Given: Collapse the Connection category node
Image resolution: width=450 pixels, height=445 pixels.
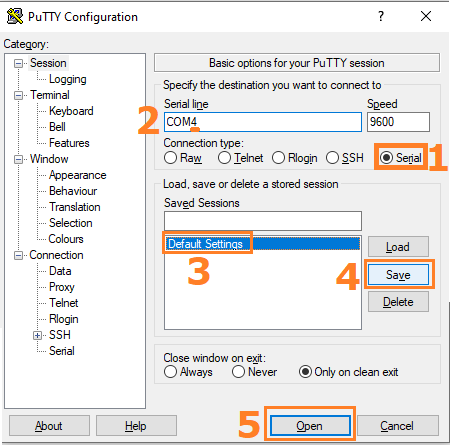Looking at the screenshot, I should click(x=18, y=255).
